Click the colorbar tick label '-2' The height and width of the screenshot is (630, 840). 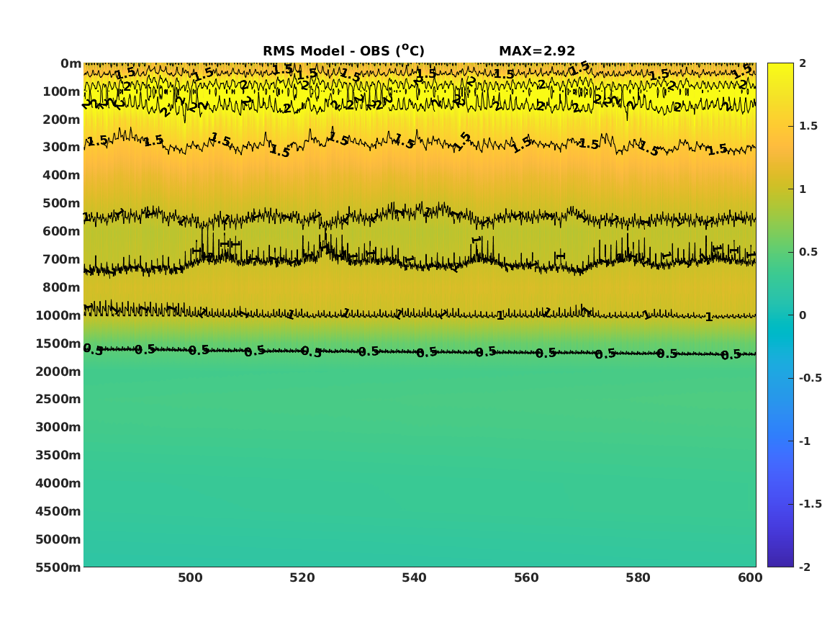pyautogui.click(x=805, y=567)
